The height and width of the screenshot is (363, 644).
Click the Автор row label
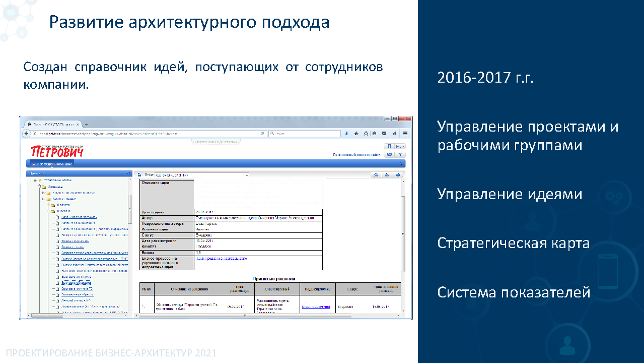coord(147,218)
